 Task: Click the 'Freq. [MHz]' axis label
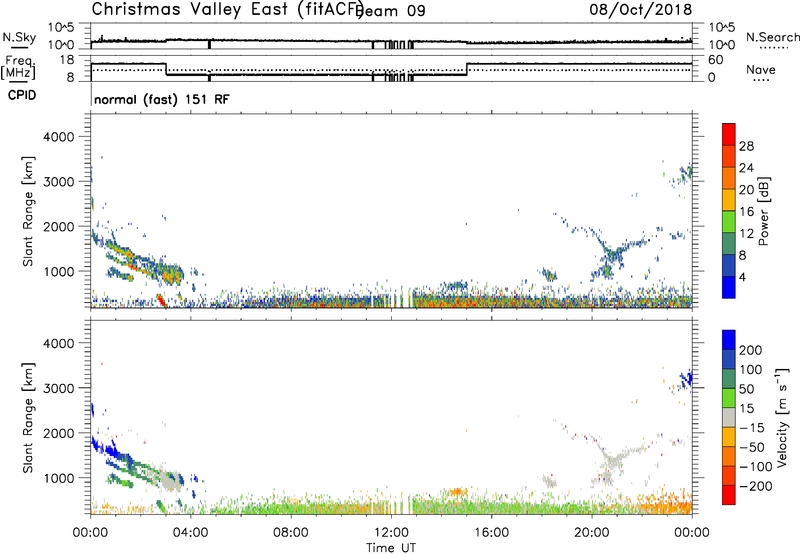18,68
